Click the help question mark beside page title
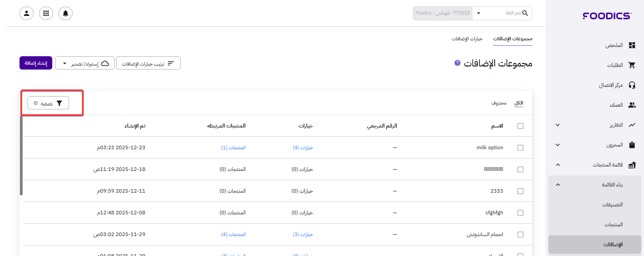 point(458,63)
